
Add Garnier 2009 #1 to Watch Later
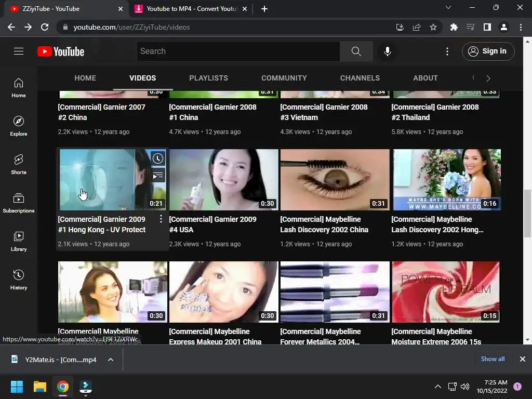pyautogui.click(x=158, y=158)
